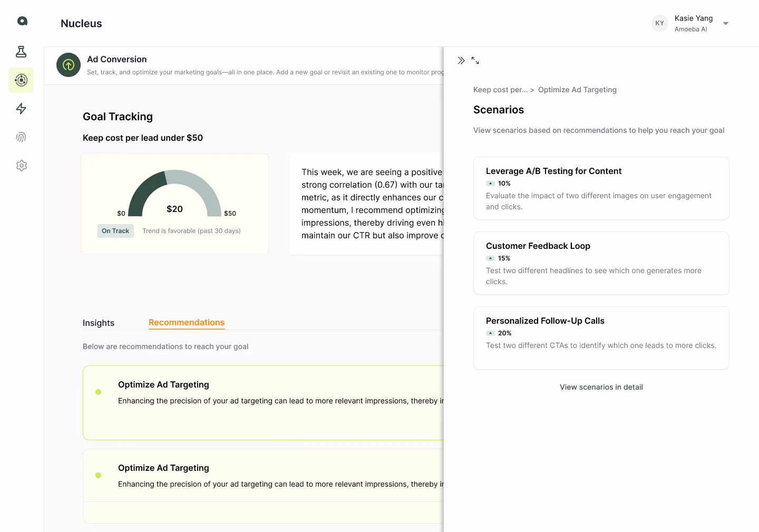Click the 10% uplift indicator
Screen dimensions: 759x532
point(499,183)
